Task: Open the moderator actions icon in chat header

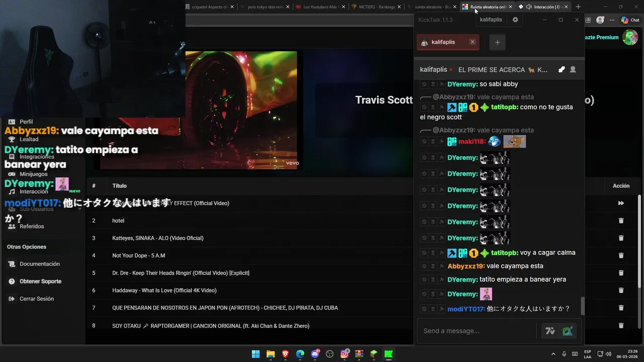Action: [561, 69]
